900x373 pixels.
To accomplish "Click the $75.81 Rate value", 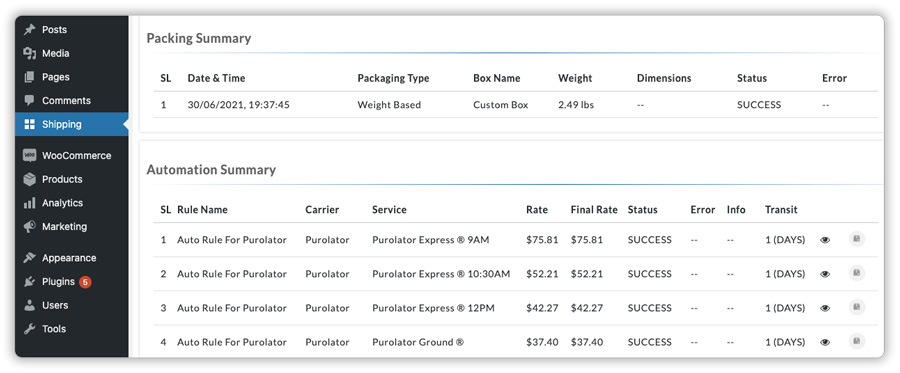I will 542,240.
